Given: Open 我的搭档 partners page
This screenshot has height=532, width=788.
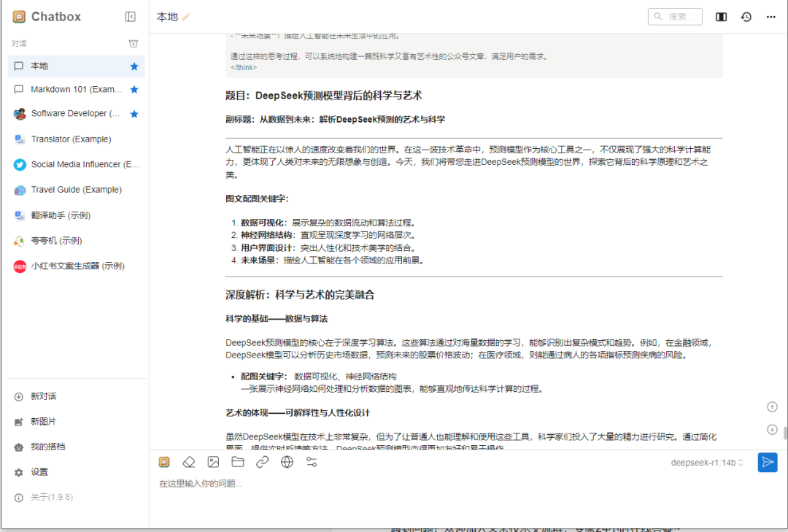Looking at the screenshot, I should (77, 447).
